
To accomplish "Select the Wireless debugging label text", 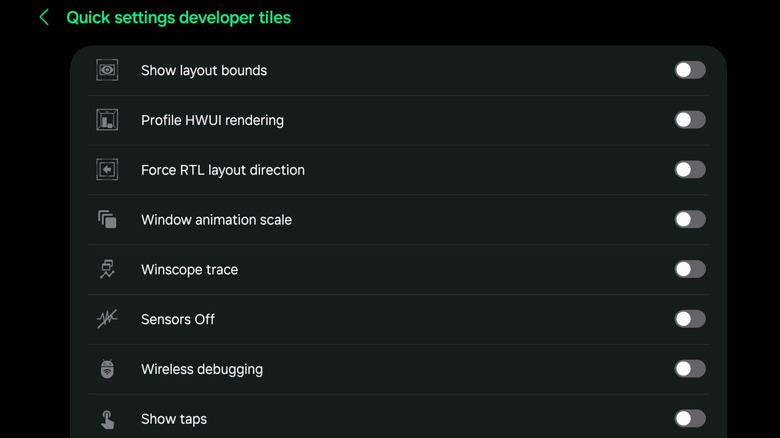I will (x=202, y=369).
